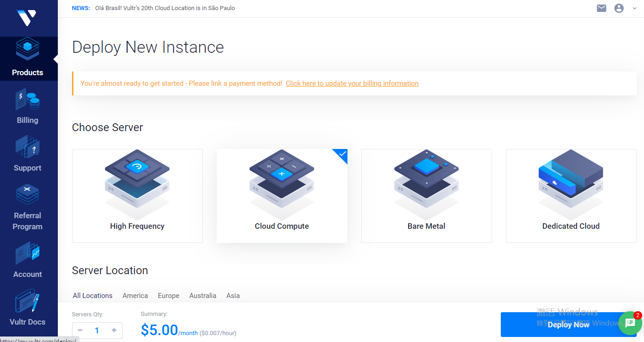
Task: Open the mail messages icon
Action: [x=601, y=8]
